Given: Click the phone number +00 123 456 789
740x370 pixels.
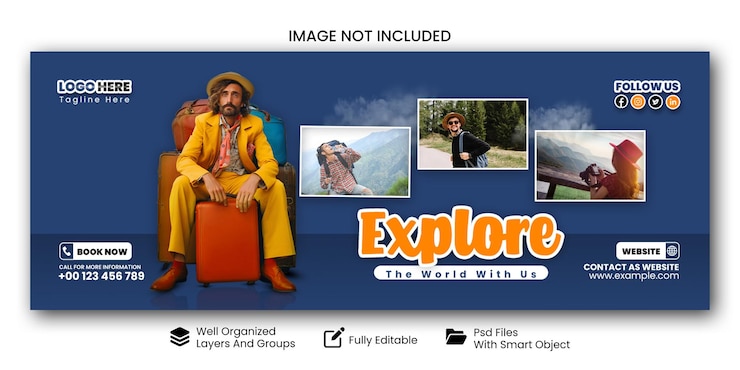Looking at the screenshot, I should pyautogui.click(x=101, y=276).
